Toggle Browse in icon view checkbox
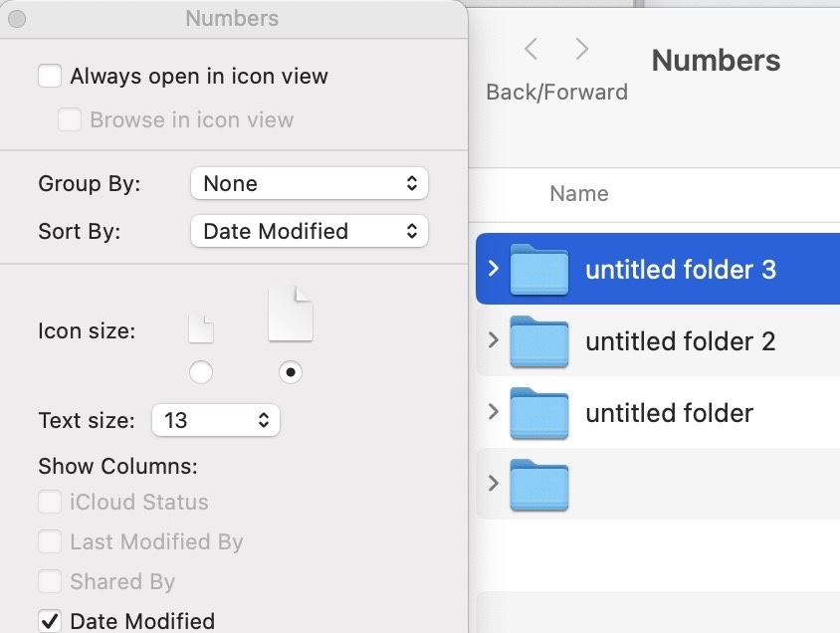 70,119
